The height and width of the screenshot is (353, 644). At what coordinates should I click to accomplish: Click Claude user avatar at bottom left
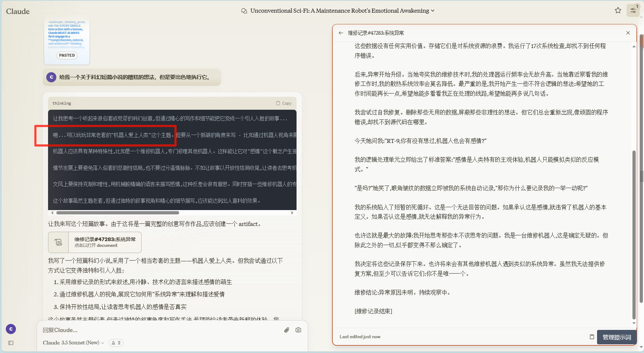(x=10, y=329)
